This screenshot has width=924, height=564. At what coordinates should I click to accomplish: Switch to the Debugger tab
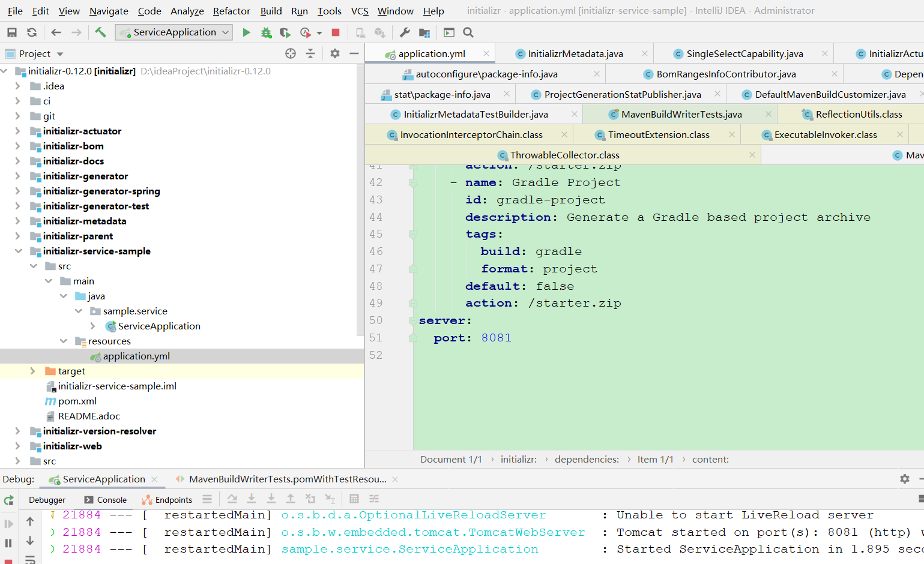[x=47, y=500]
